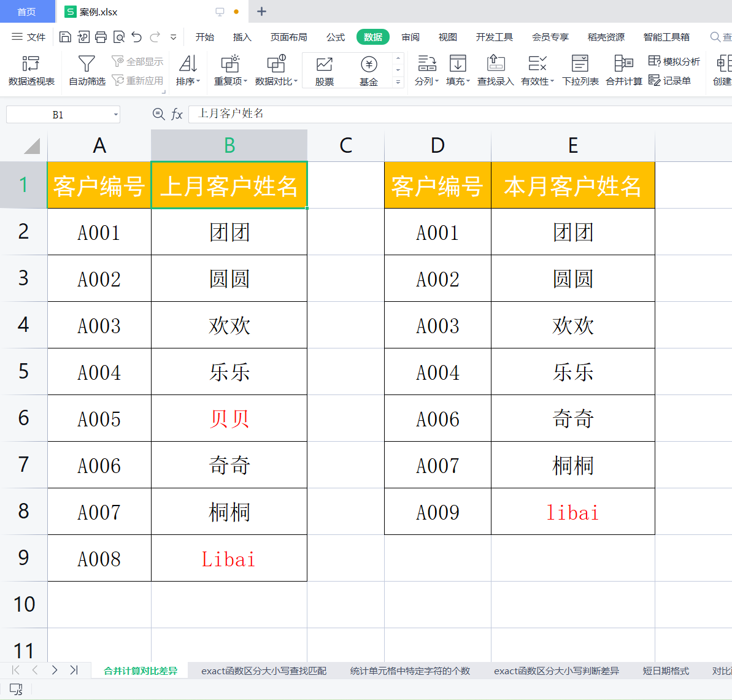Select column B header

229,145
